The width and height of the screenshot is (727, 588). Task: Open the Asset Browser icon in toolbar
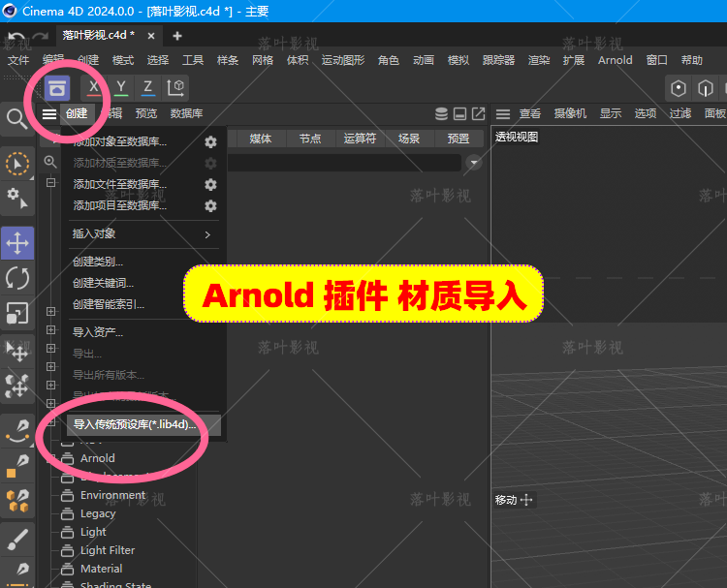[x=57, y=87]
